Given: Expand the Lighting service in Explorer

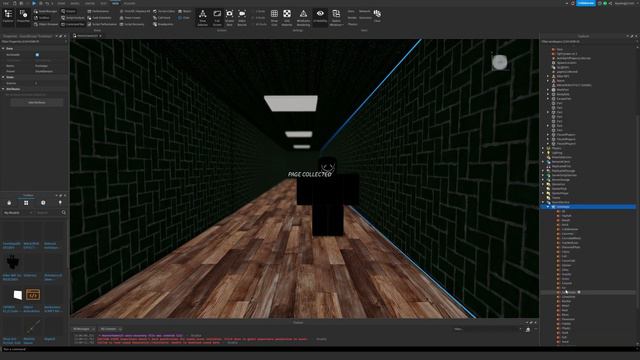Looking at the screenshot, I should tap(544, 153).
